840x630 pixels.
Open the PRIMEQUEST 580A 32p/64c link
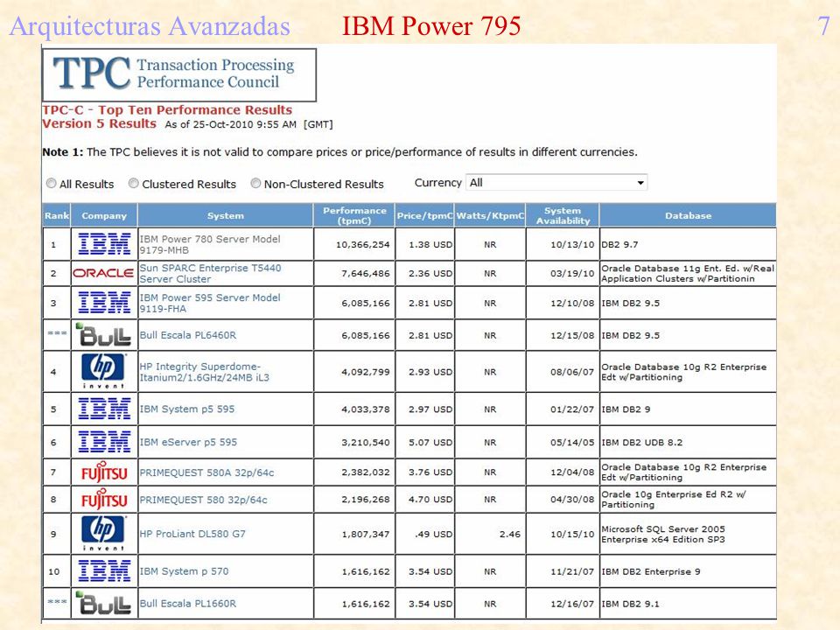[206, 472]
